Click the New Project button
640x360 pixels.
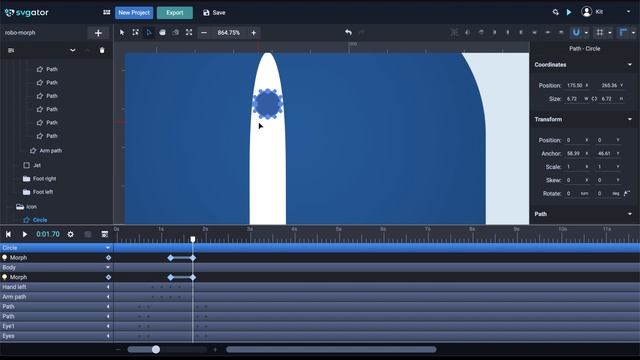(134, 13)
